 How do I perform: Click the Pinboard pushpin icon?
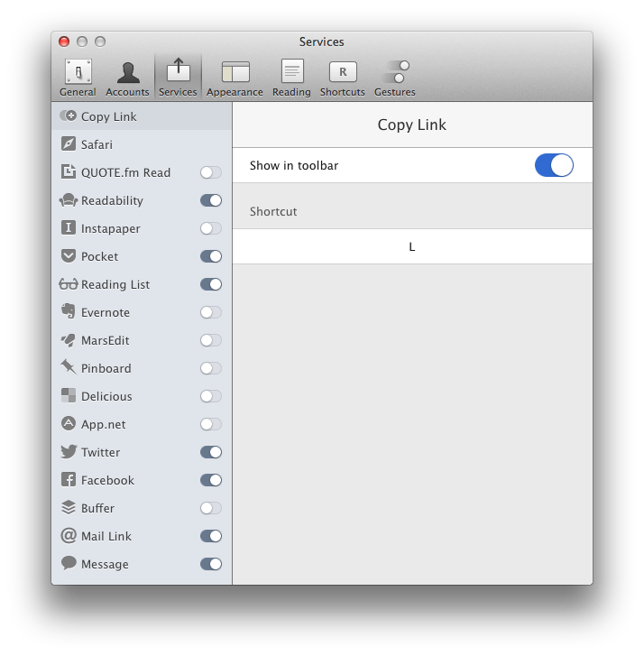(x=69, y=367)
